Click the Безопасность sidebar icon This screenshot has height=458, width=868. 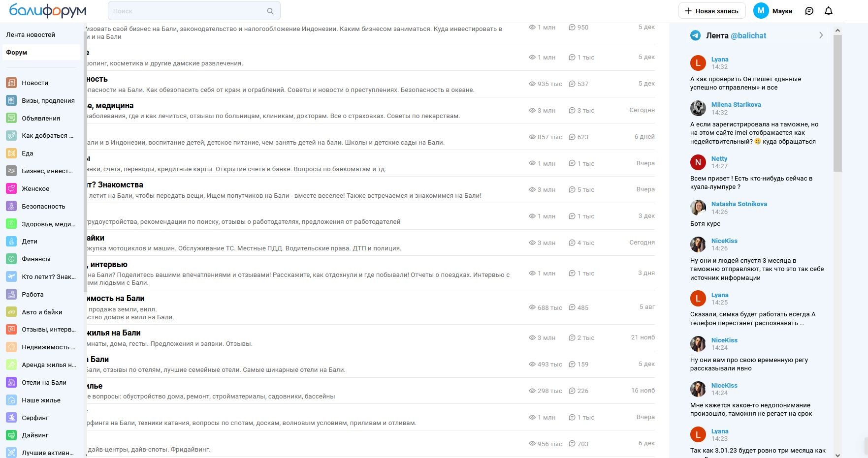coord(11,207)
